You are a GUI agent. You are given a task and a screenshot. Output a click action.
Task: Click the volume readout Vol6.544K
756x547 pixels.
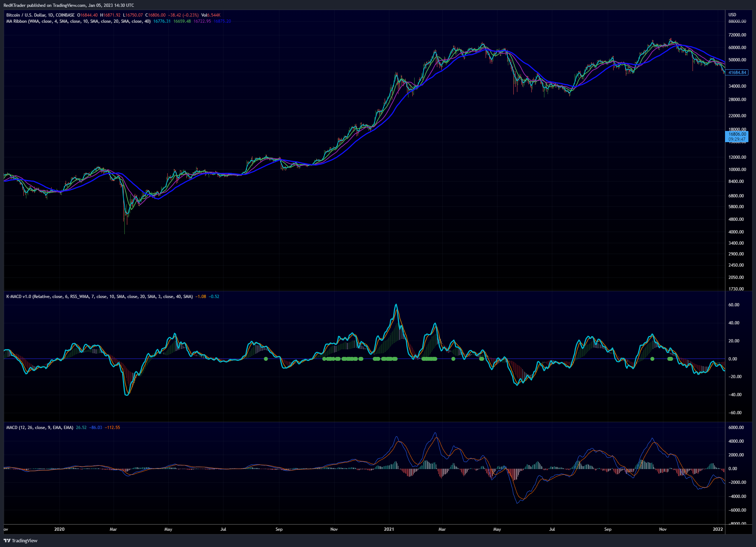coord(211,15)
